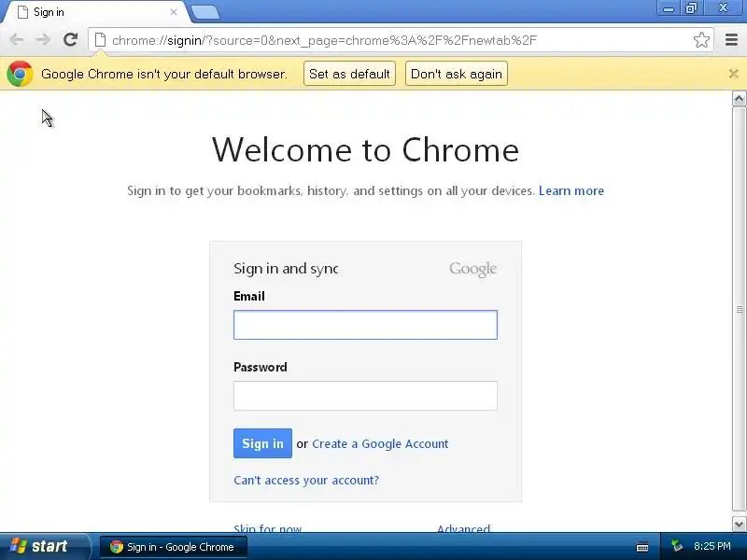
Task: Open the Windows start menu
Action: (x=44, y=546)
